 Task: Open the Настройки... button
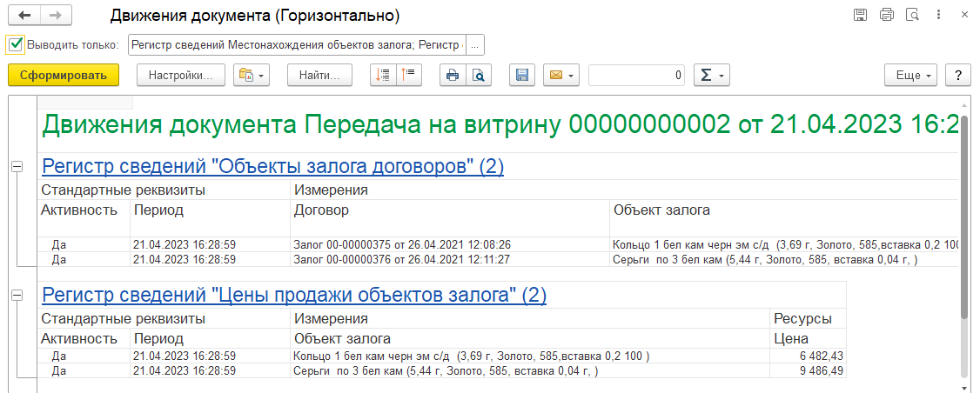coord(181,75)
